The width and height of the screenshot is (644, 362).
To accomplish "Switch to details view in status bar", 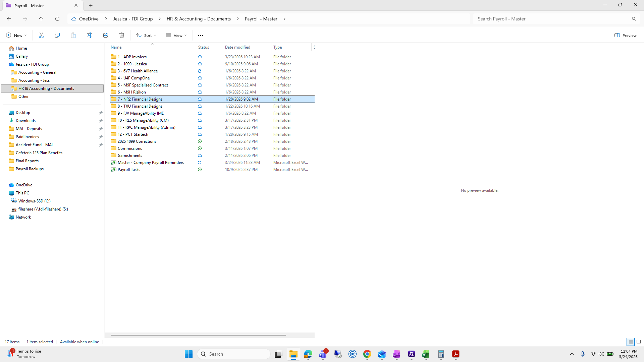I will 631,342.
